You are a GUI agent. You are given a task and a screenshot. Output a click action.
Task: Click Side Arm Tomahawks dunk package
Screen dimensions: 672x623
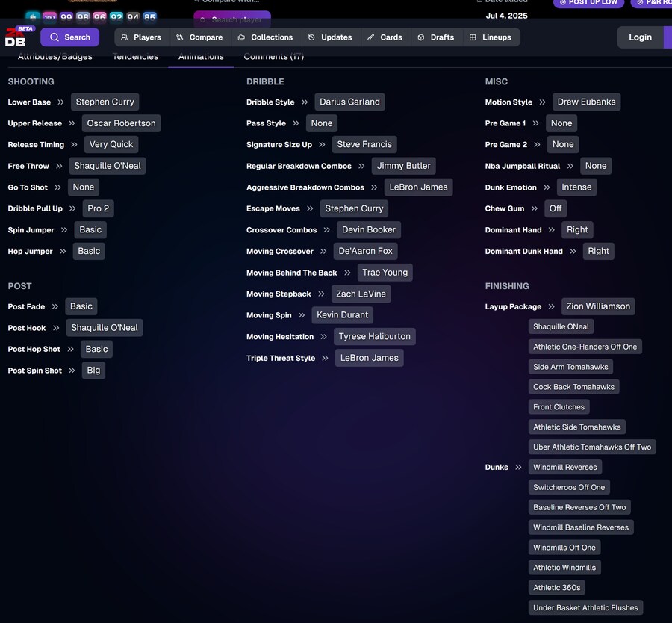click(570, 367)
